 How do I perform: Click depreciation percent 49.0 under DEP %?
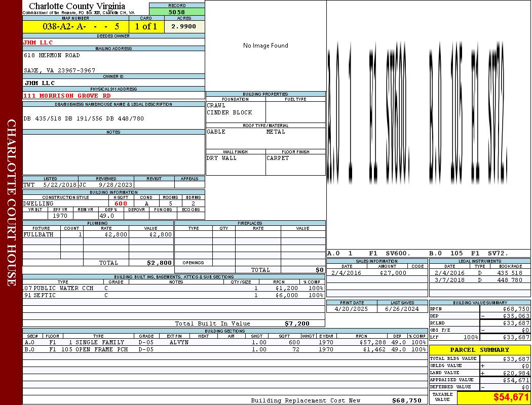106,216
